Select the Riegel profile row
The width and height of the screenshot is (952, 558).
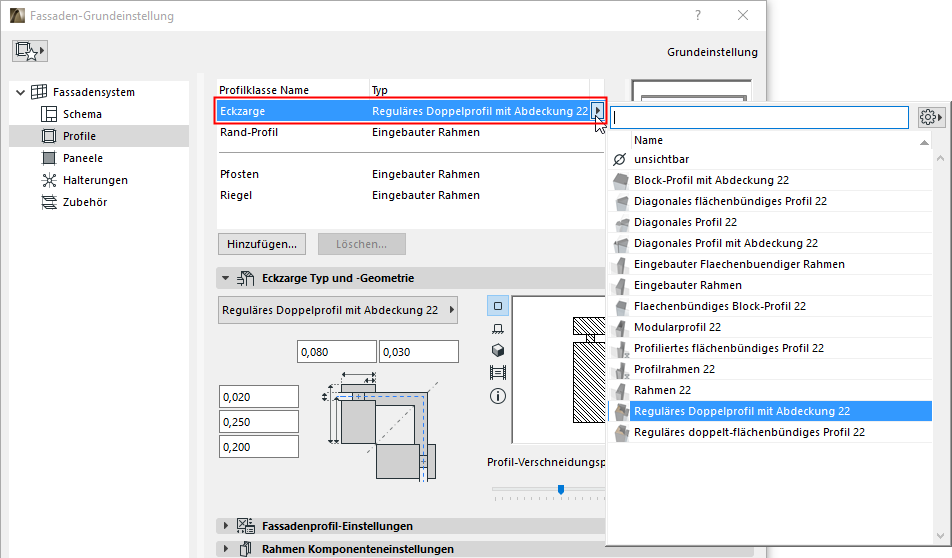pyautogui.click(x=410, y=196)
